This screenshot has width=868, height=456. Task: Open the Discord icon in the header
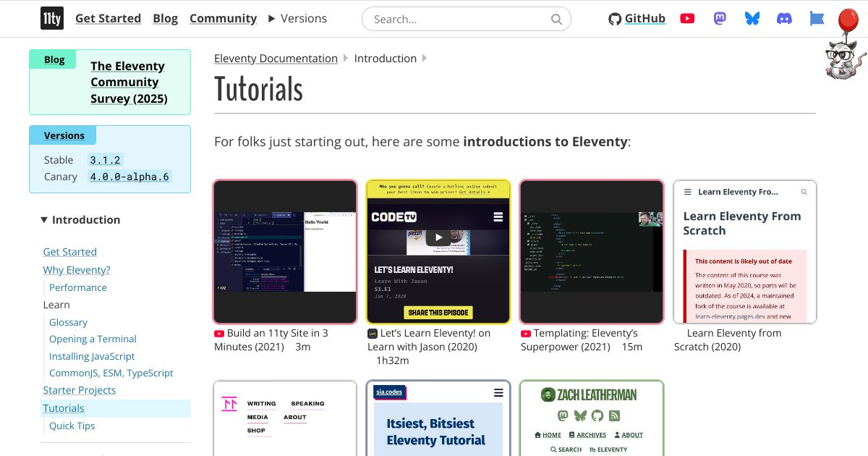tap(786, 18)
